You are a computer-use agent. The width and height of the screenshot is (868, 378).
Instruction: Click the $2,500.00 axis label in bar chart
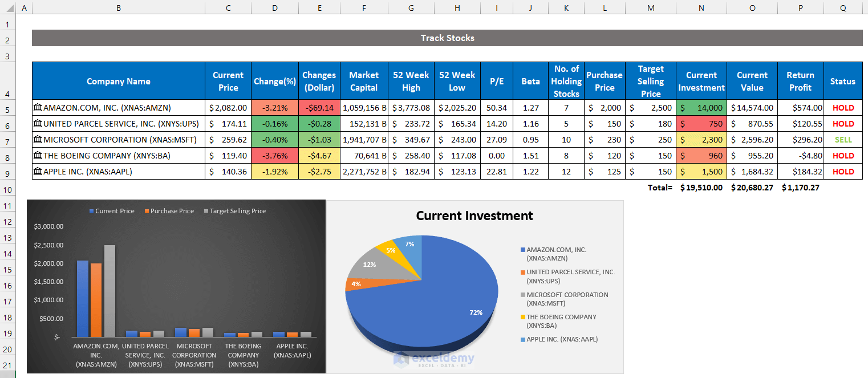pos(49,245)
